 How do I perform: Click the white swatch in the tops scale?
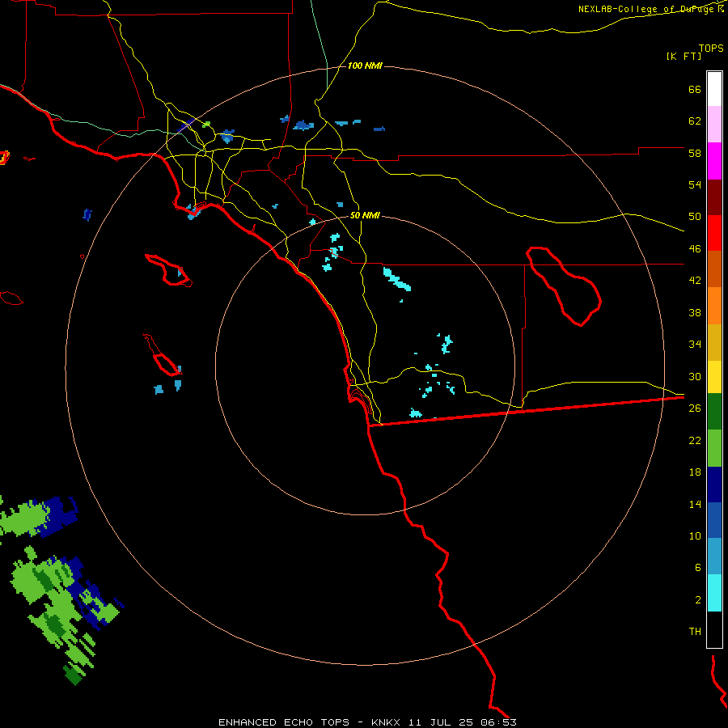[714, 89]
